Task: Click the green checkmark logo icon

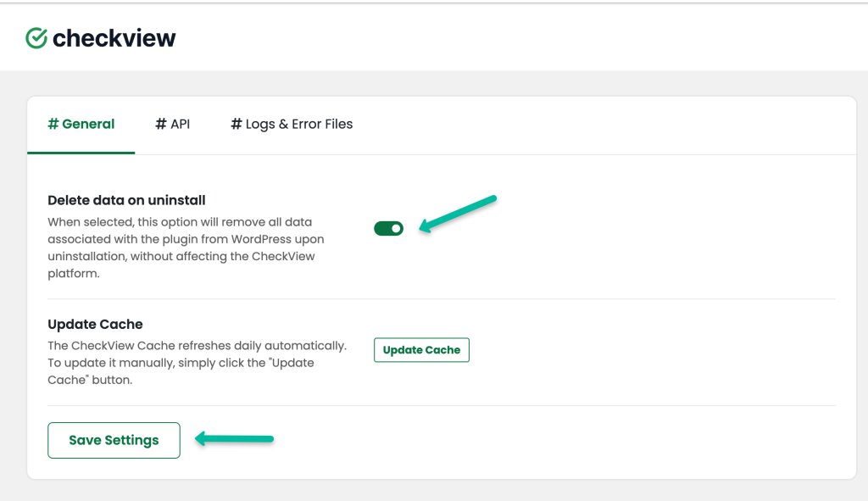Action: coord(36,38)
